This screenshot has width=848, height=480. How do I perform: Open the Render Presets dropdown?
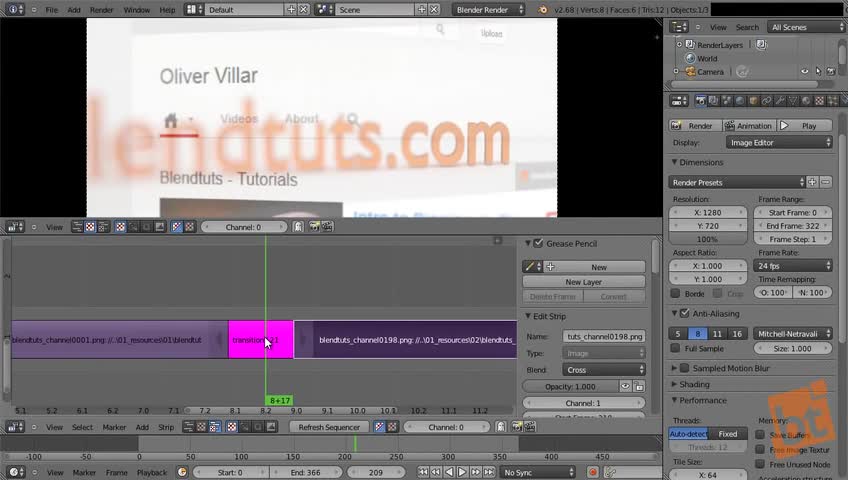click(x=737, y=182)
